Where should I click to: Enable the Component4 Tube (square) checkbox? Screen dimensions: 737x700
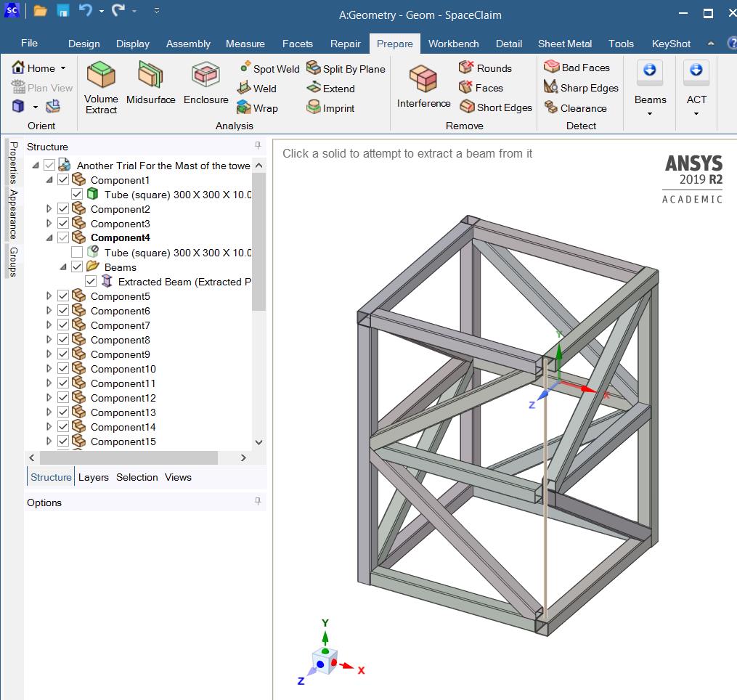point(77,253)
